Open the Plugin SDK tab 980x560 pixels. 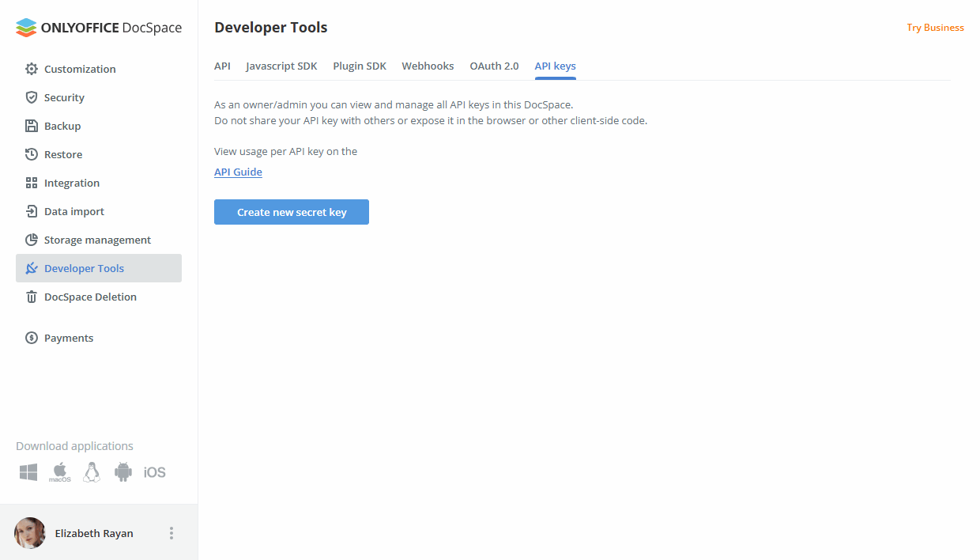coord(360,66)
